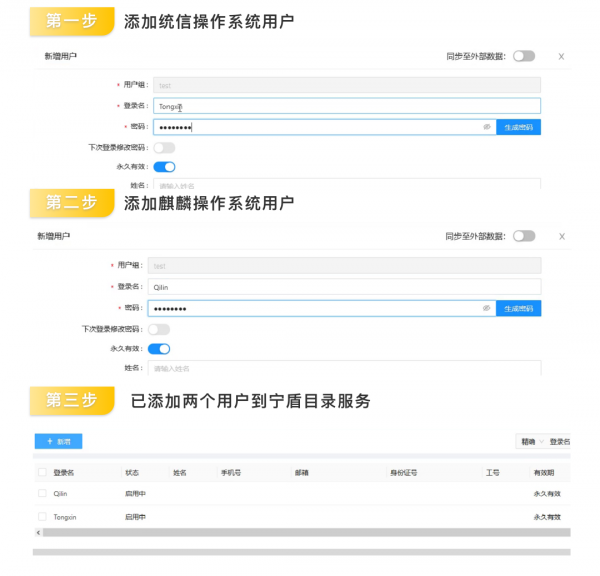The height and width of the screenshot is (576, 600).
Task: Click user group field in Qilin form
Action: coord(344,266)
